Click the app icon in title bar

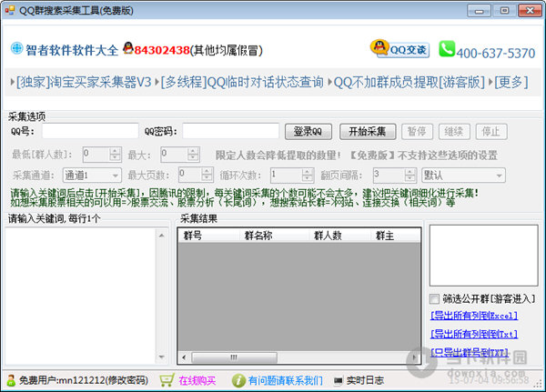pos(10,10)
